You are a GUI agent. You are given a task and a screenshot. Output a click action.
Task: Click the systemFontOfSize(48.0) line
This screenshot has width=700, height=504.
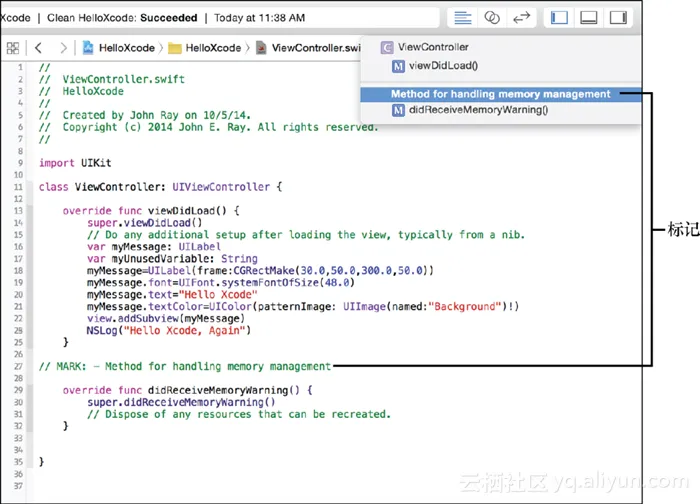click(x=221, y=283)
